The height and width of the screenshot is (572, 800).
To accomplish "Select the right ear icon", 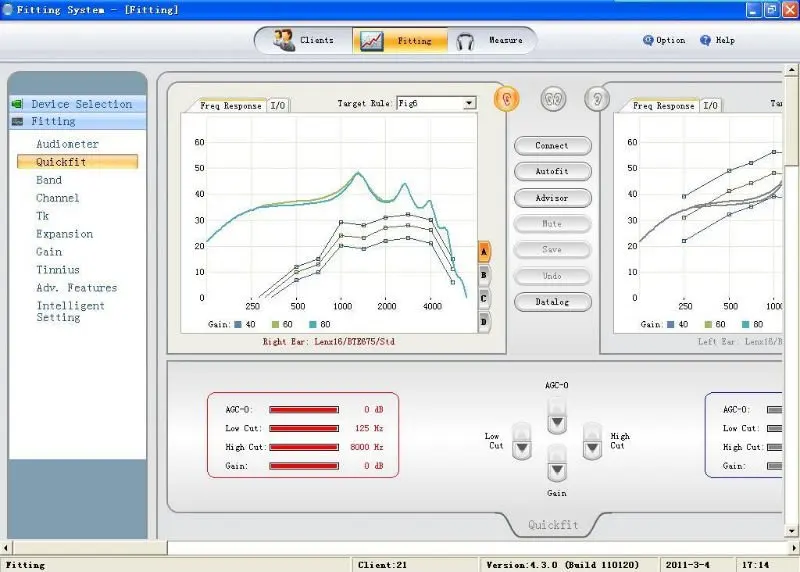I will (x=507, y=98).
